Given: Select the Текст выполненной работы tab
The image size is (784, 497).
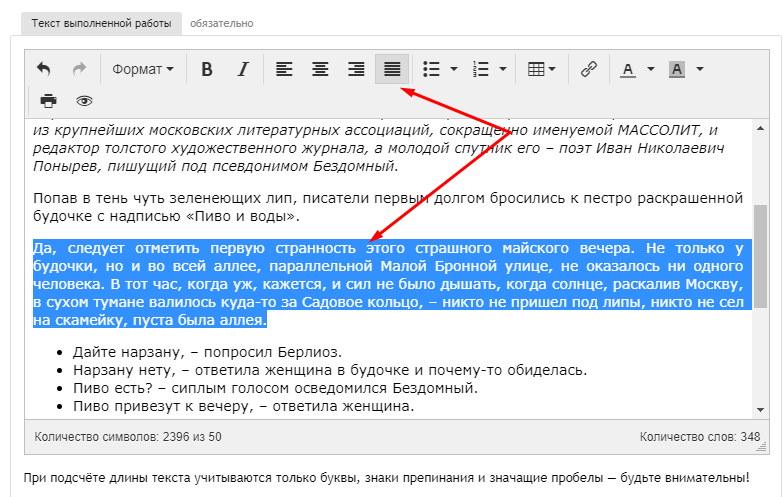Looking at the screenshot, I should pos(102,24).
